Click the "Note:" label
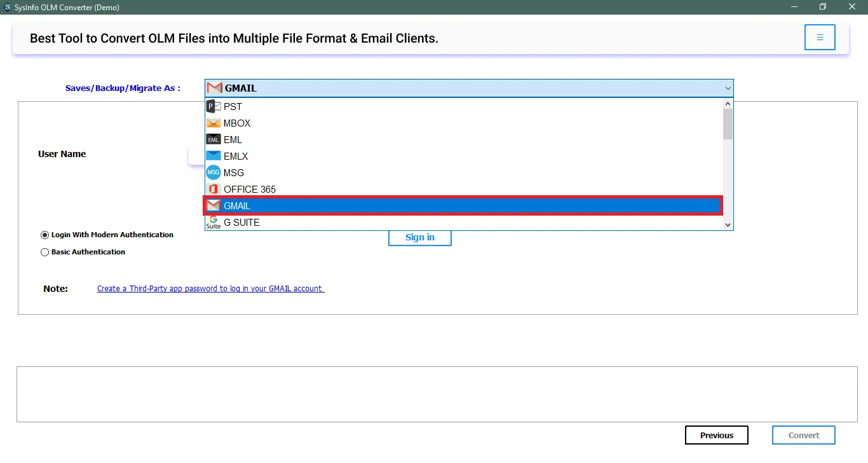This screenshot has width=868, height=463. pos(55,289)
